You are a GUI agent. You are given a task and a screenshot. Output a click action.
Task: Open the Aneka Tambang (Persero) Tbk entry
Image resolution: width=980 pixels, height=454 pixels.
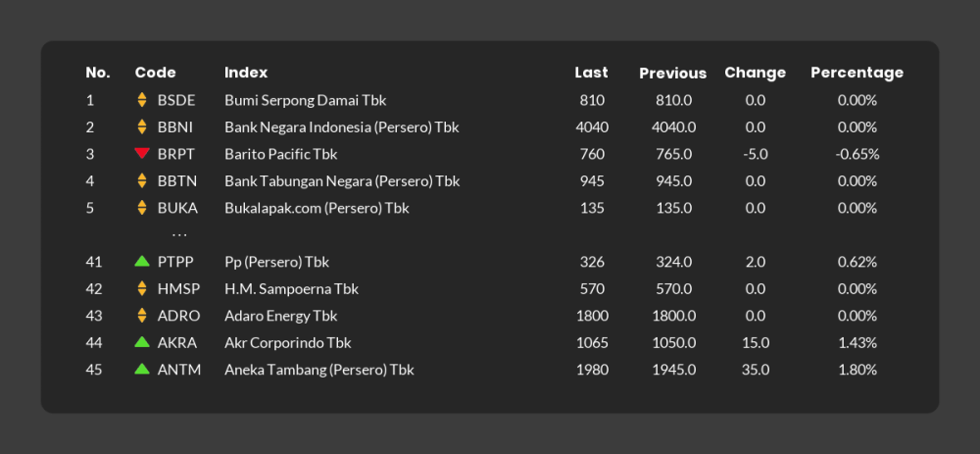pyautogui.click(x=318, y=370)
